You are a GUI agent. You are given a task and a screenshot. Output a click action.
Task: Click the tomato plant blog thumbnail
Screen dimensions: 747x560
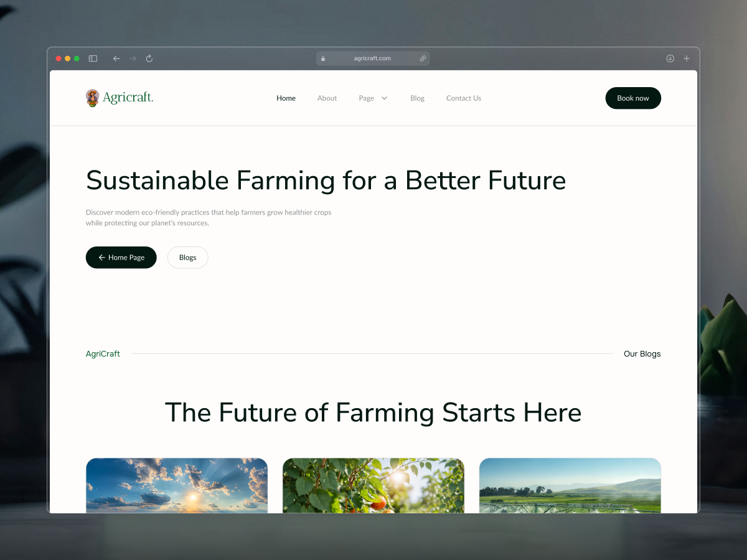click(373, 485)
